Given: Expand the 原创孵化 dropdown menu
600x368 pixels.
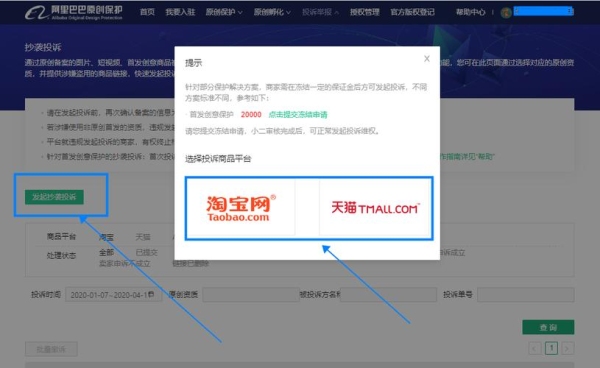Looking at the screenshot, I should 272,12.
